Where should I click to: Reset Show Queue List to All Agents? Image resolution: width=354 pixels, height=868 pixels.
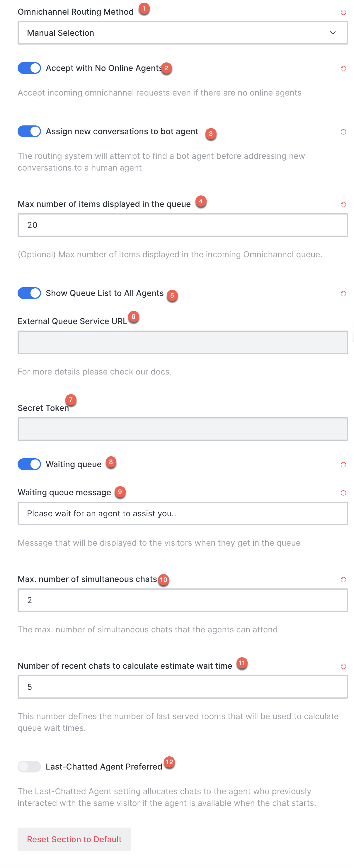[x=343, y=294]
